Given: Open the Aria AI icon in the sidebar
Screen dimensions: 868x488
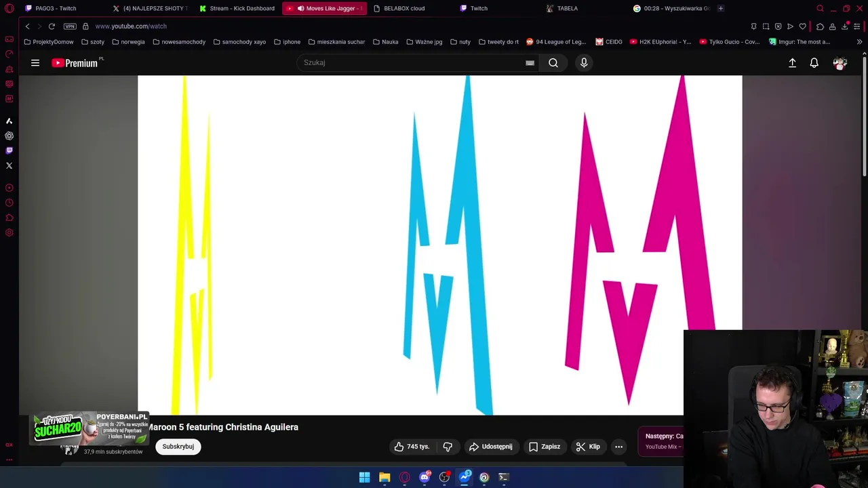Looking at the screenshot, I should [x=9, y=121].
